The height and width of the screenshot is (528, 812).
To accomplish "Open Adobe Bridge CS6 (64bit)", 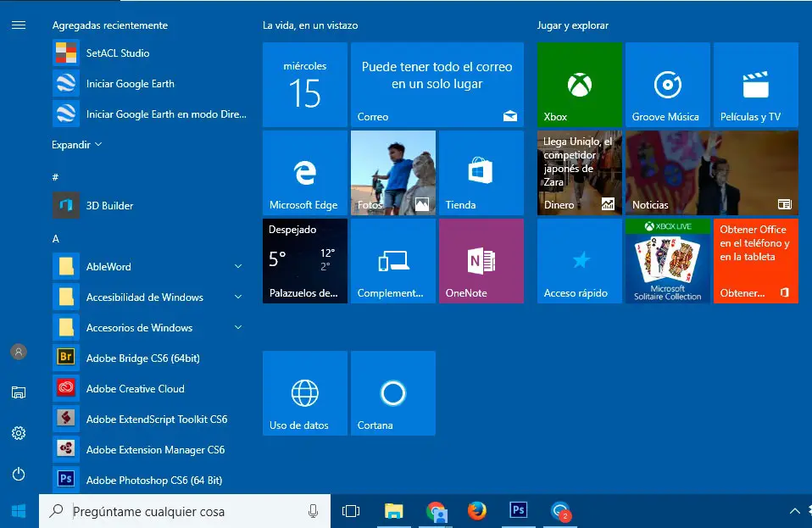I will tap(142, 358).
